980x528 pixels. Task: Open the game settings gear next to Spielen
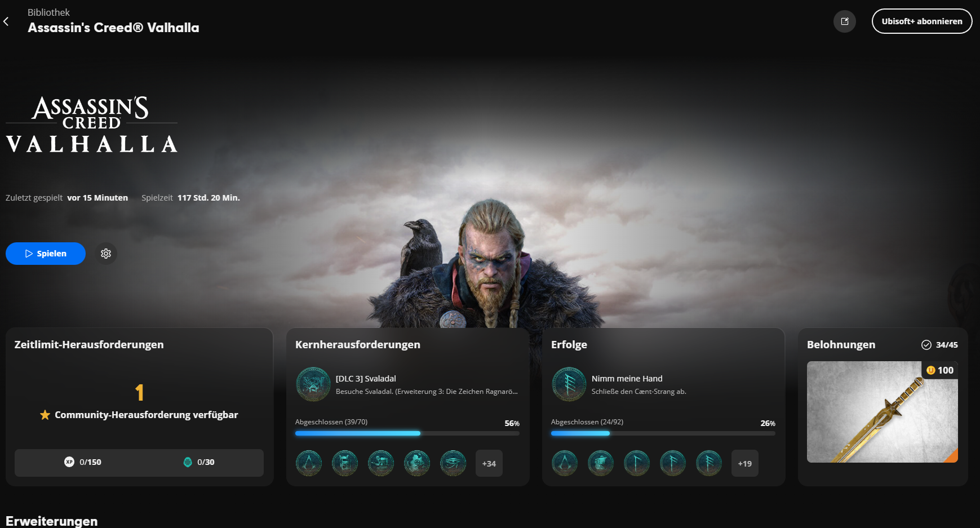coord(106,254)
